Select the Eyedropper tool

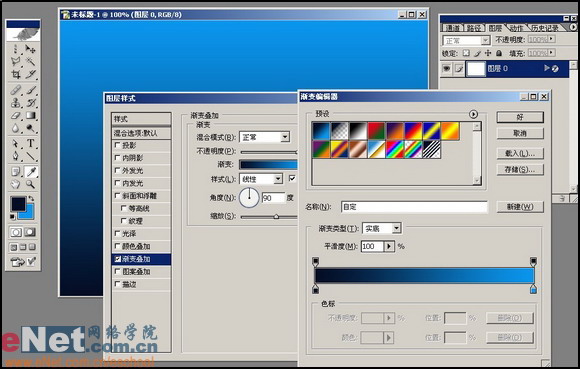click(x=31, y=172)
